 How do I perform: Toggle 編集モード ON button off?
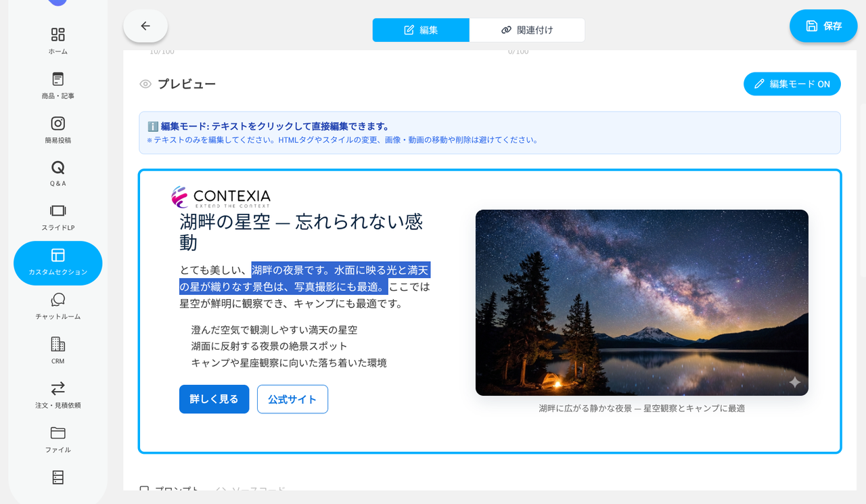pyautogui.click(x=792, y=84)
